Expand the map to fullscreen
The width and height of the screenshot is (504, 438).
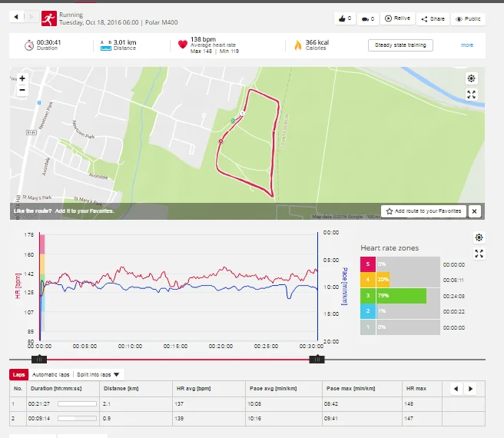pyautogui.click(x=472, y=95)
